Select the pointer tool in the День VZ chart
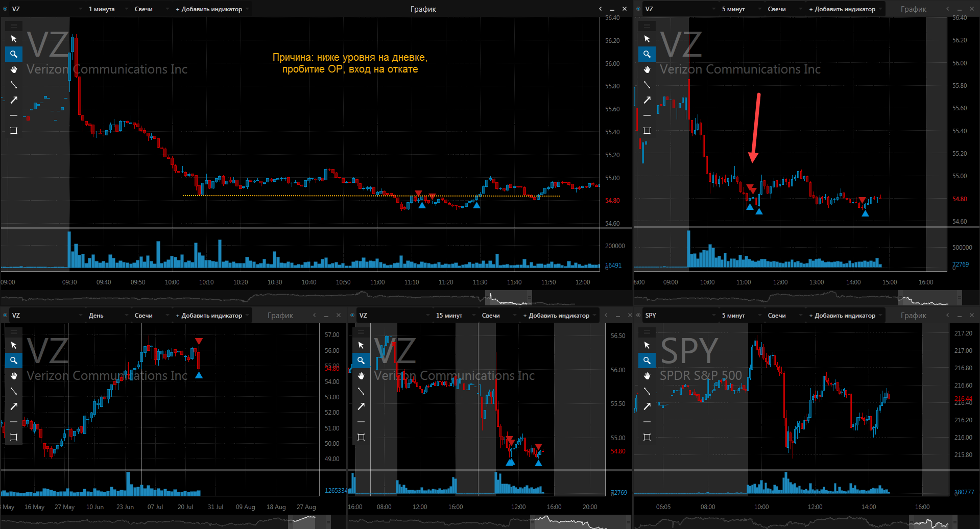This screenshot has height=529, width=980. (x=14, y=345)
